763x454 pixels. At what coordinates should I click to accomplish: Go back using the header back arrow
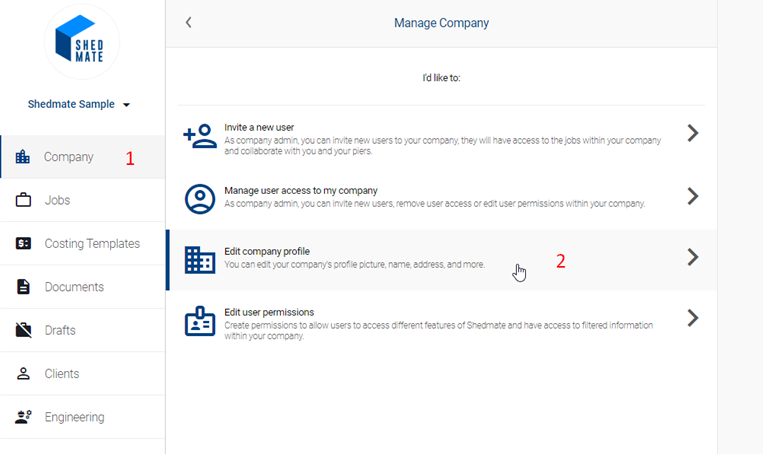click(x=188, y=22)
